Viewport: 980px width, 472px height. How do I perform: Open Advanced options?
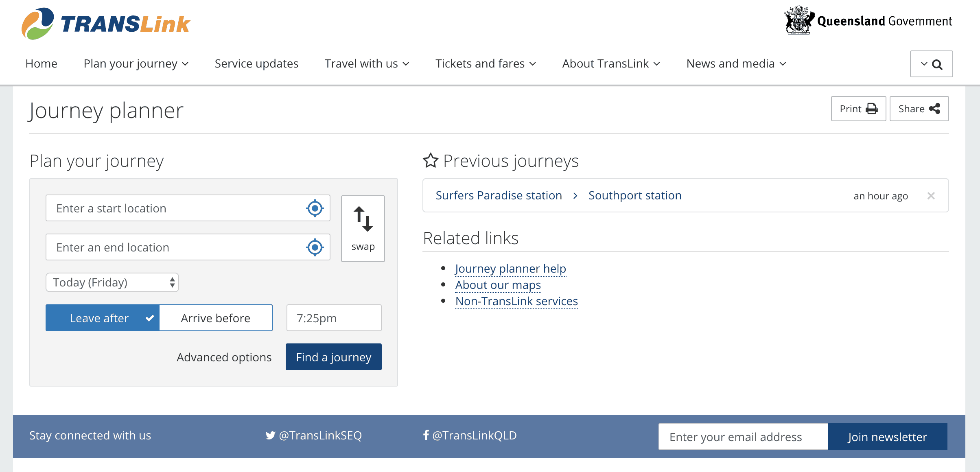[x=224, y=357]
